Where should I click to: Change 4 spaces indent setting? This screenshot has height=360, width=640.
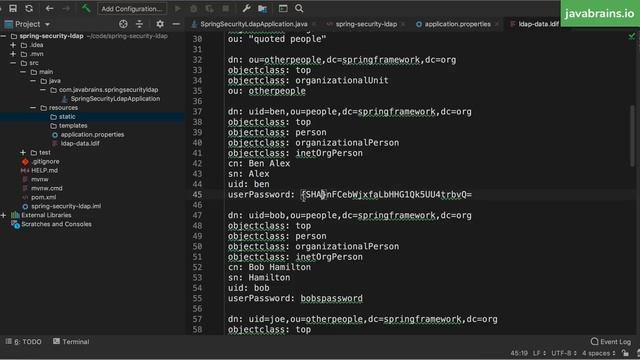coord(598,353)
